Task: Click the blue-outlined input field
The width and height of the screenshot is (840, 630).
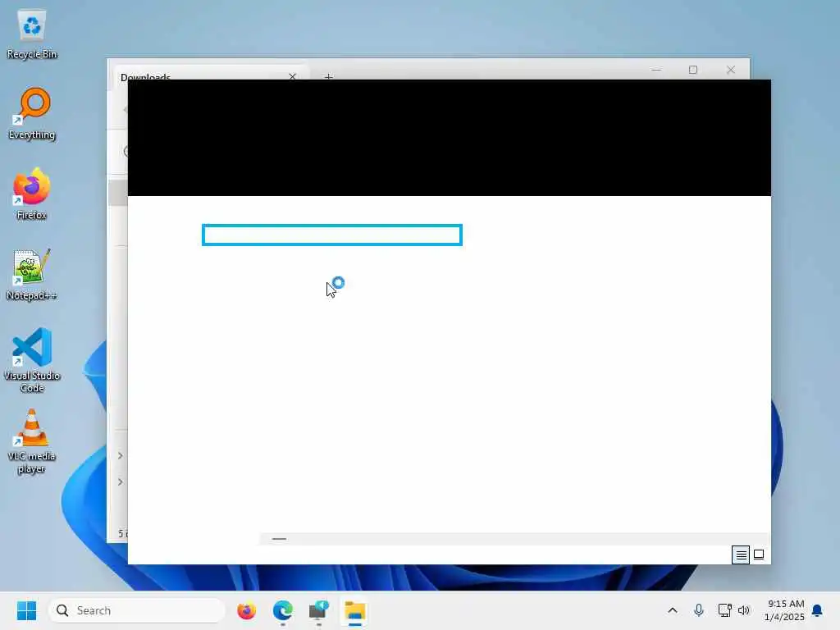Action: 332,235
